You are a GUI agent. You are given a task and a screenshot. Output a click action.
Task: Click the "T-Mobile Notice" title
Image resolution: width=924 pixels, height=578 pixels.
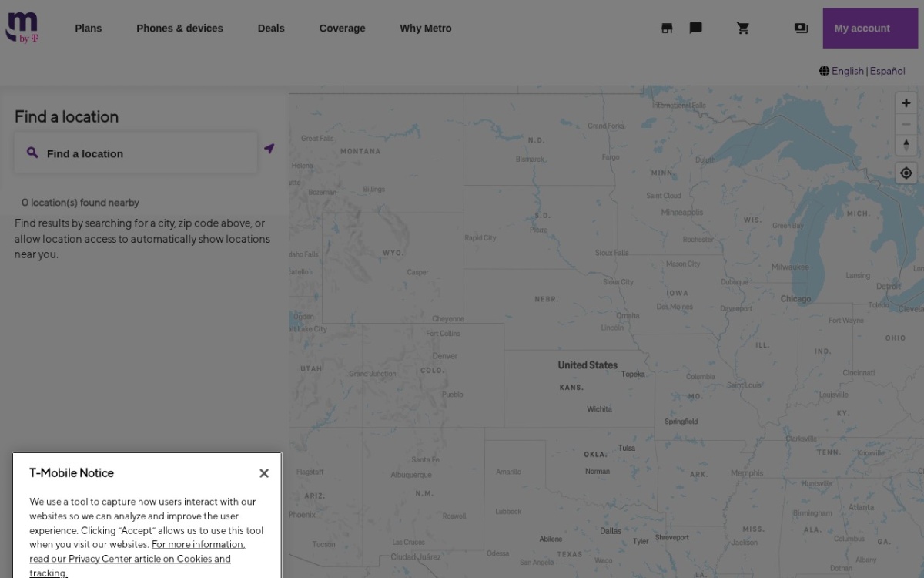point(72,473)
